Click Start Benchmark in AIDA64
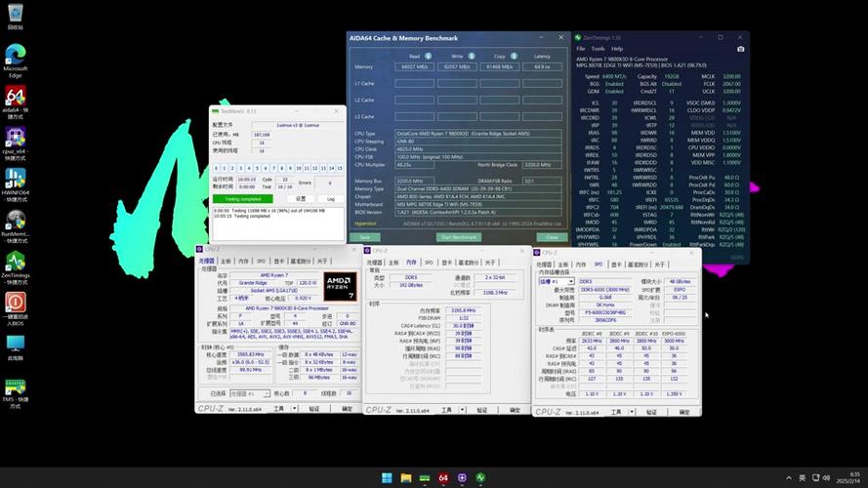This screenshot has height=488, width=868. tap(459, 237)
